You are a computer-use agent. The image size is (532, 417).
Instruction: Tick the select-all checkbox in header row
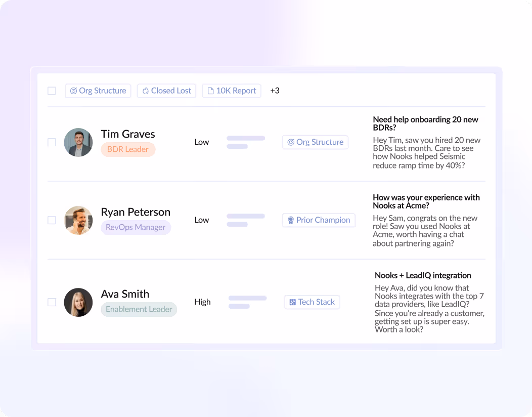tap(52, 91)
